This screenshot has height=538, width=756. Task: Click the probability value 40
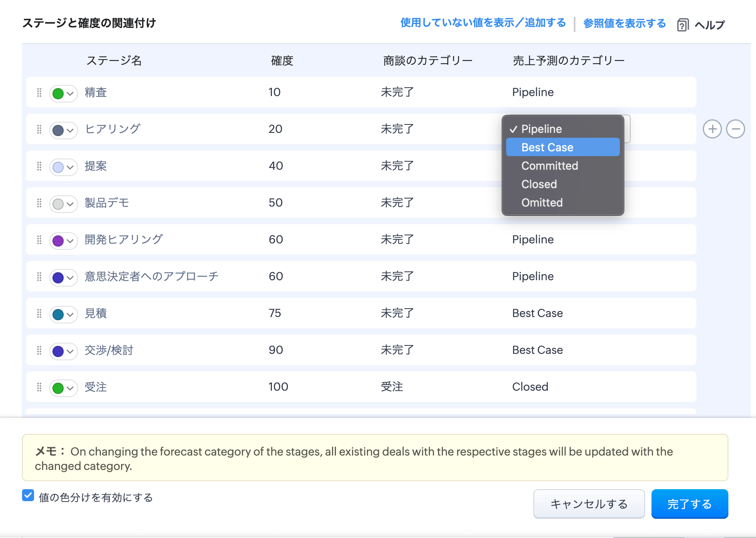(x=276, y=166)
